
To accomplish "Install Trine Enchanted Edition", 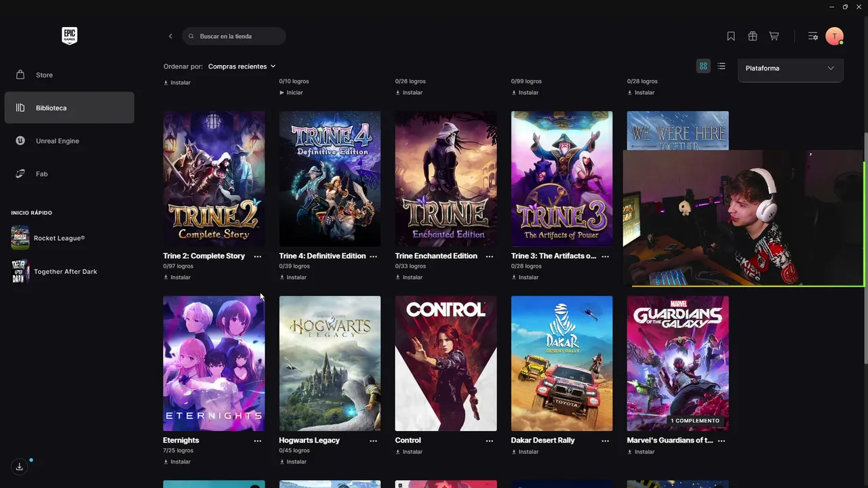I will coord(409,277).
